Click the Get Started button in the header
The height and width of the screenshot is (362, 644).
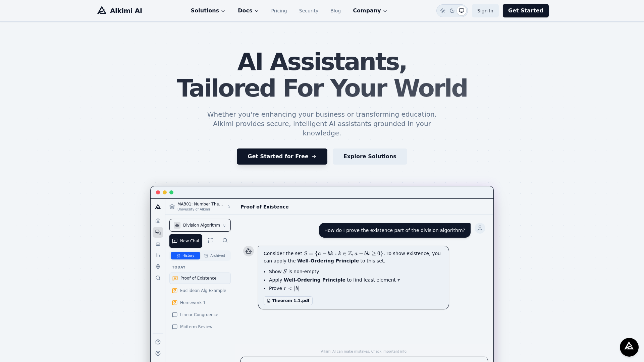[526, 11]
